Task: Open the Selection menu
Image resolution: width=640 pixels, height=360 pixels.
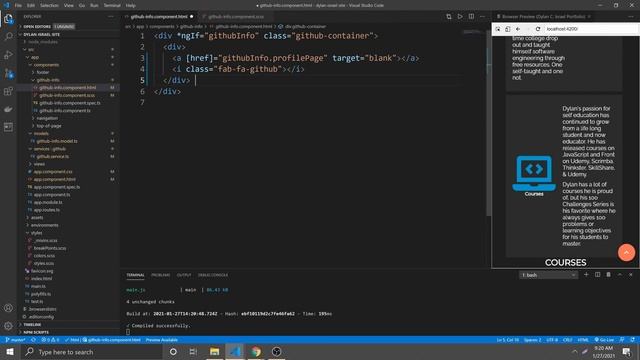Action: 49,6
